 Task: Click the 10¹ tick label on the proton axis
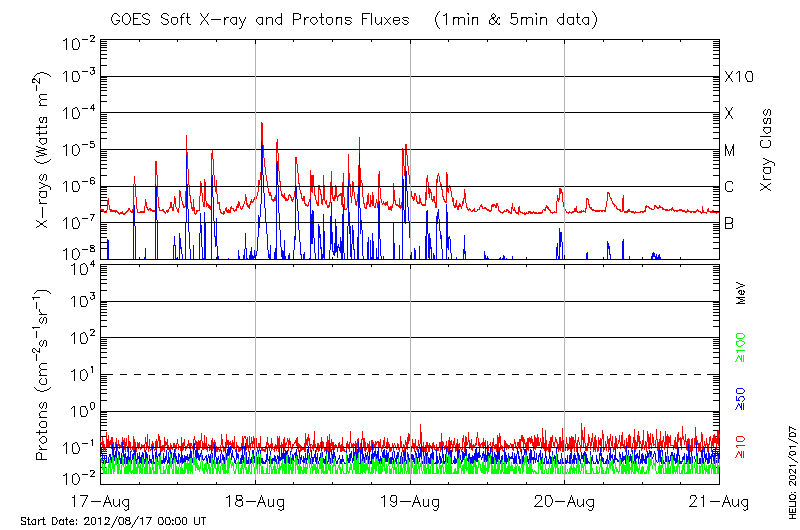pos(80,374)
